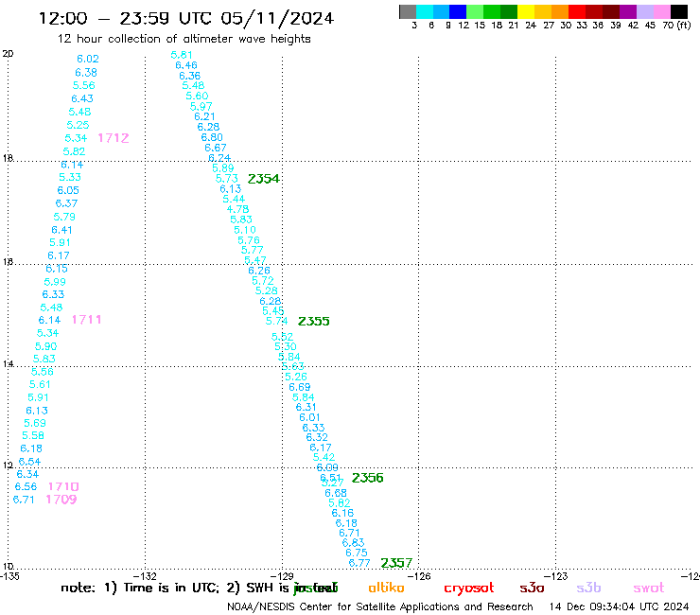The image size is (700, 615).
Task: Click the green time stamp '2356'
Action: click(x=367, y=478)
